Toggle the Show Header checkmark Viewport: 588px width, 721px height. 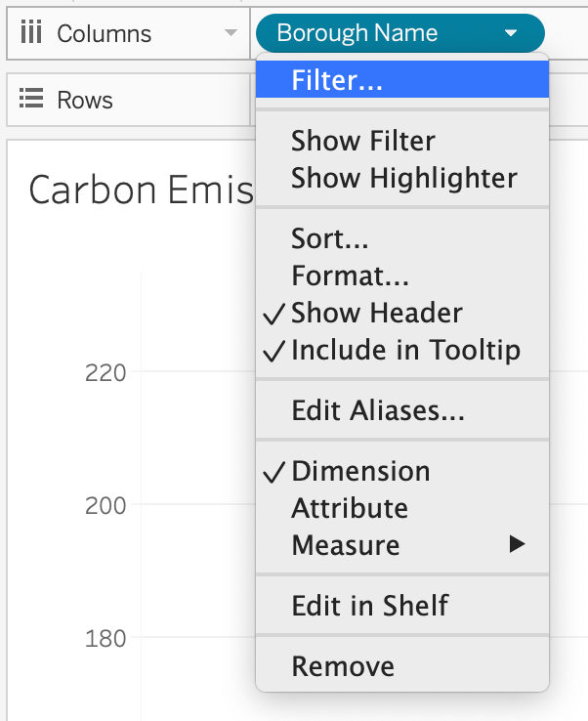click(376, 313)
